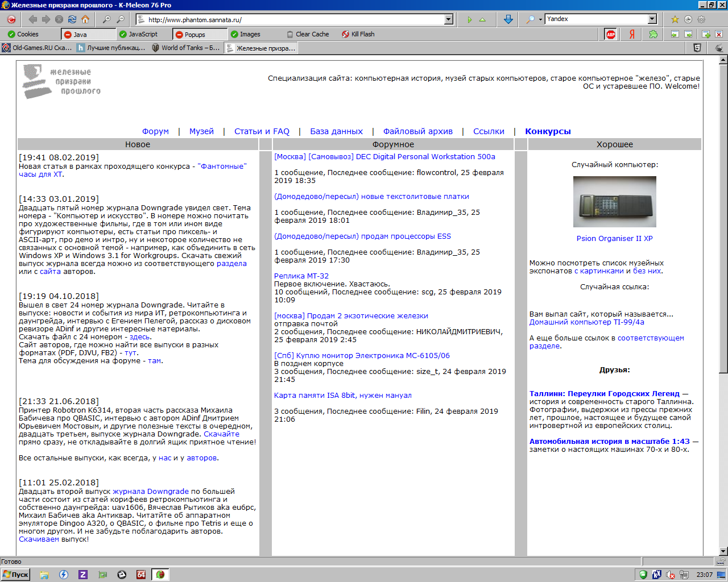The image size is (728, 582).
Task: Click into the URL address field
Action: [x=295, y=19]
